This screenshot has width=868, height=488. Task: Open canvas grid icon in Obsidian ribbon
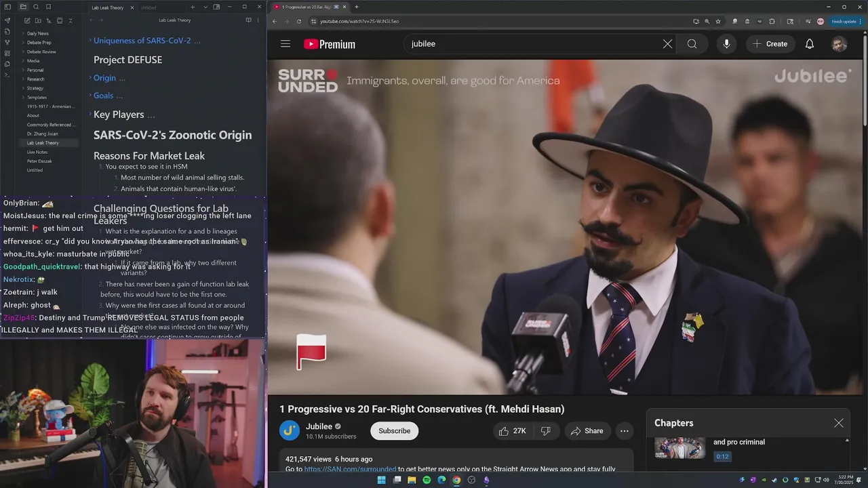click(7, 53)
